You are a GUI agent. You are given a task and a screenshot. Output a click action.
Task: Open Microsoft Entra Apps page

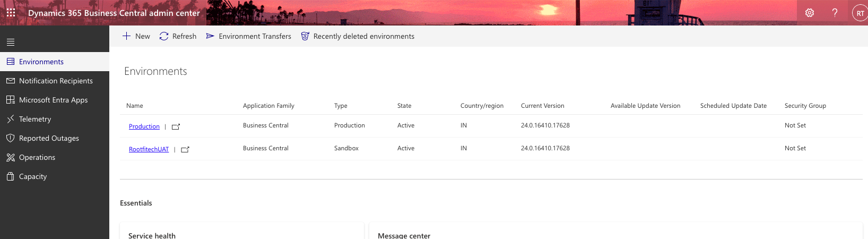click(55, 100)
